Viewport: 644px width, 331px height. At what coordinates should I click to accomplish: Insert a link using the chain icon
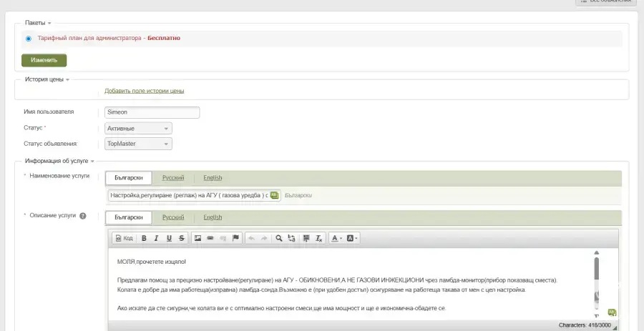[x=210, y=238]
